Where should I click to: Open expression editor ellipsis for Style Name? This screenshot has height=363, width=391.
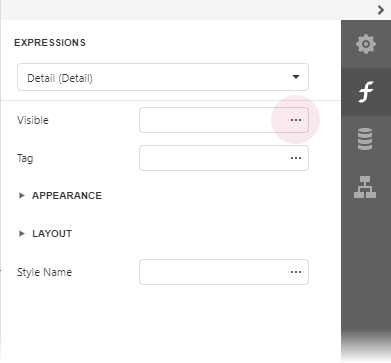click(x=296, y=272)
